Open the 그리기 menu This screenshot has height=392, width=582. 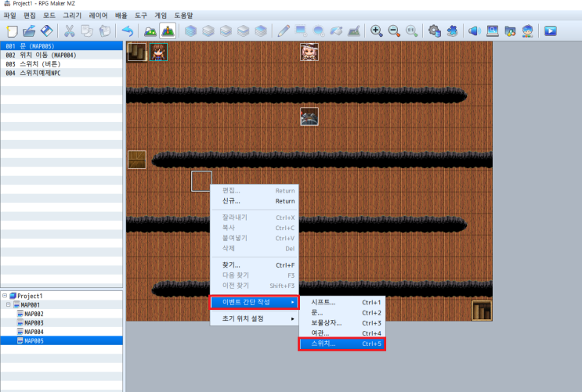coord(72,15)
